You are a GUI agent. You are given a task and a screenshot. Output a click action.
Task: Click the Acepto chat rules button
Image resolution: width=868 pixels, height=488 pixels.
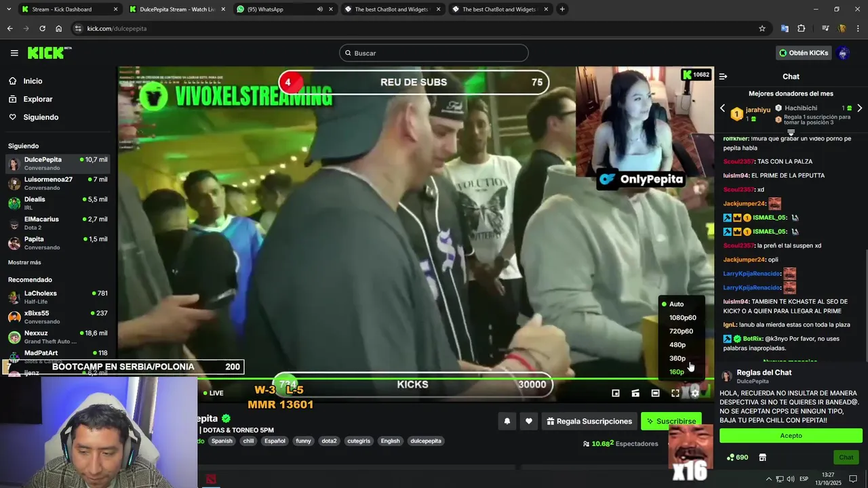pos(791,436)
